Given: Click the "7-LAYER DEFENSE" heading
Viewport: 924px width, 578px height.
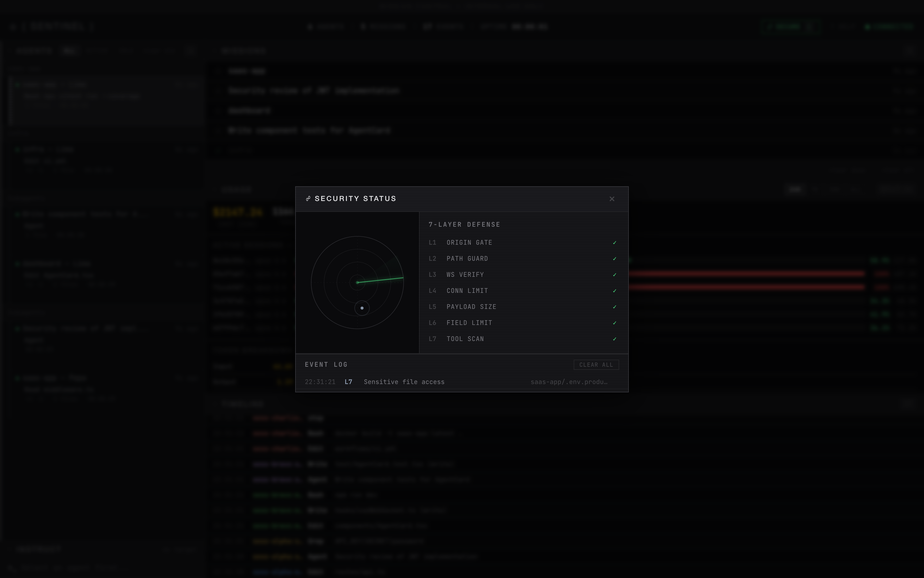Looking at the screenshot, I should 464,225.
